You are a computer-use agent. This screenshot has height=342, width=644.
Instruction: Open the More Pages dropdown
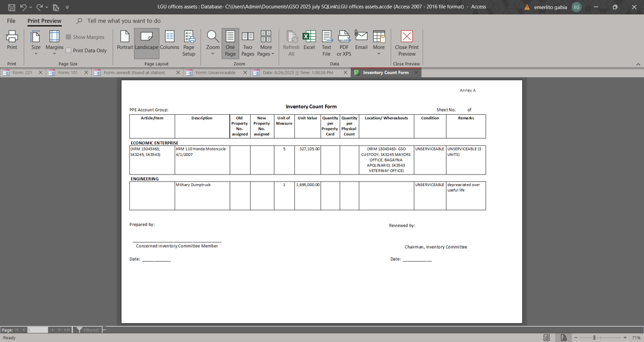tap(266, 44)
